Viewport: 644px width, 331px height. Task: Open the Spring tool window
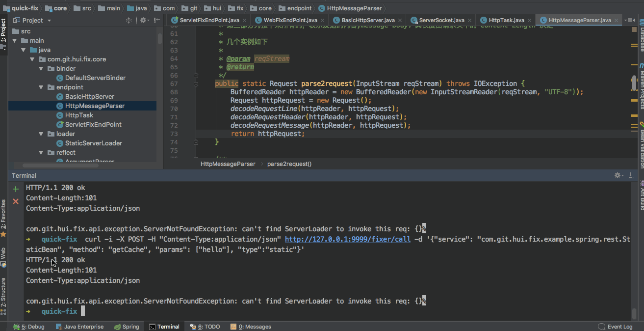click(127, 327)
